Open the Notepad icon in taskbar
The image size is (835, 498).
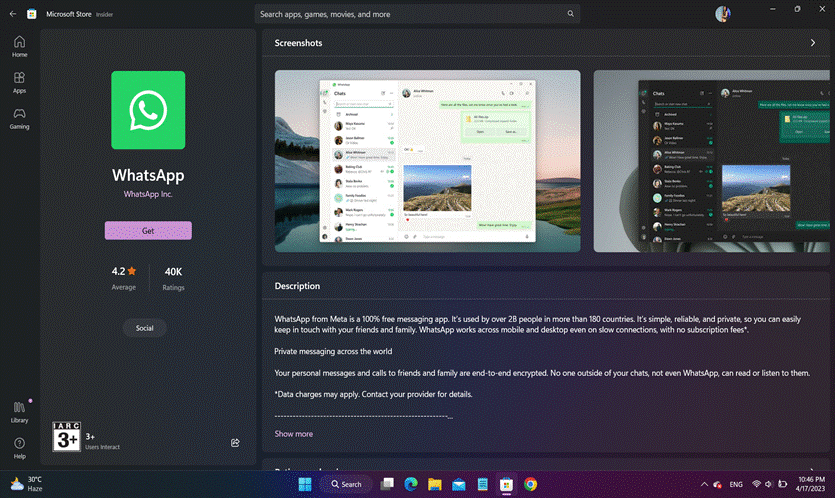pyautogui.click(x=482, y=484)
